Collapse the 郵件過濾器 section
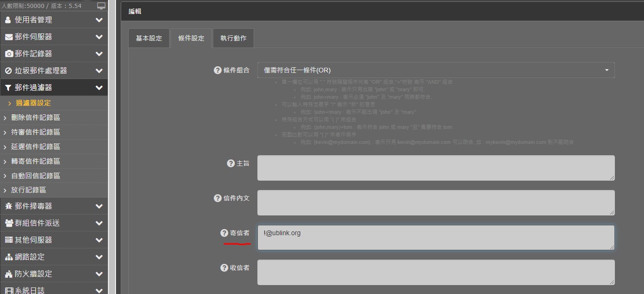The height and width of the screenshot is (294, 644). [54, 87]
